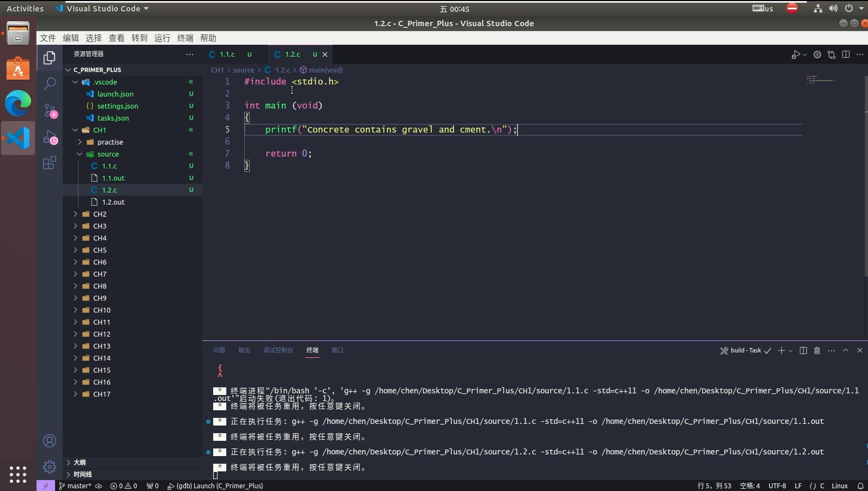Click 行 5, 列 53 cursor position indicator
868x491 pixels.
coord(714,486)
